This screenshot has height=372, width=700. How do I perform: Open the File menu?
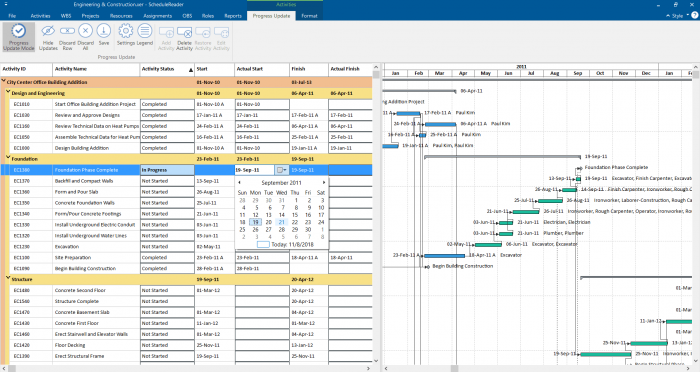[12, 16]
